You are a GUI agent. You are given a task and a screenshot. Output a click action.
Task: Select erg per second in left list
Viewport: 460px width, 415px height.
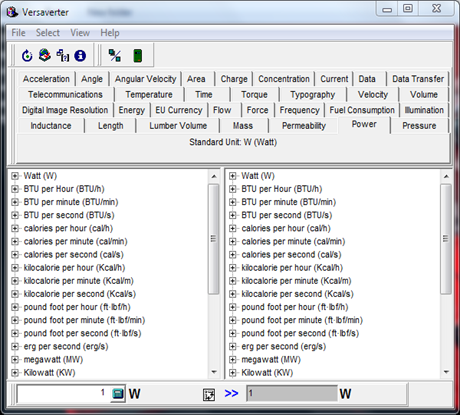coord(66,346)
